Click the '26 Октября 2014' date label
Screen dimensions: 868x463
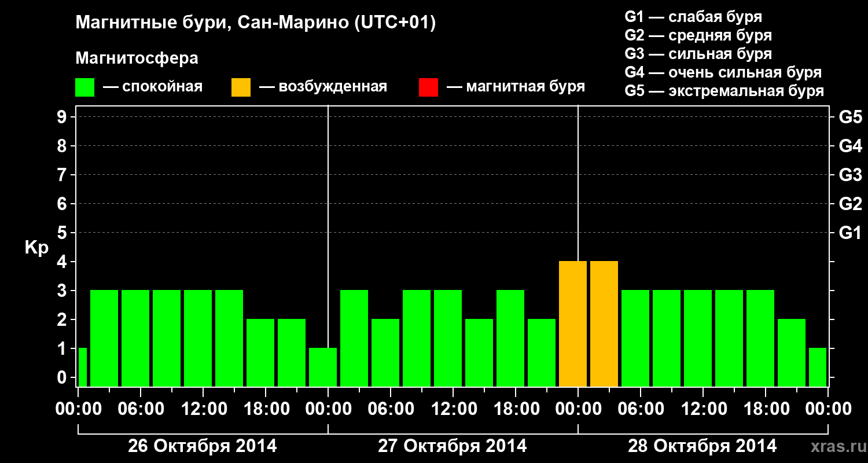pyautogui.click(x=203, y=446)
